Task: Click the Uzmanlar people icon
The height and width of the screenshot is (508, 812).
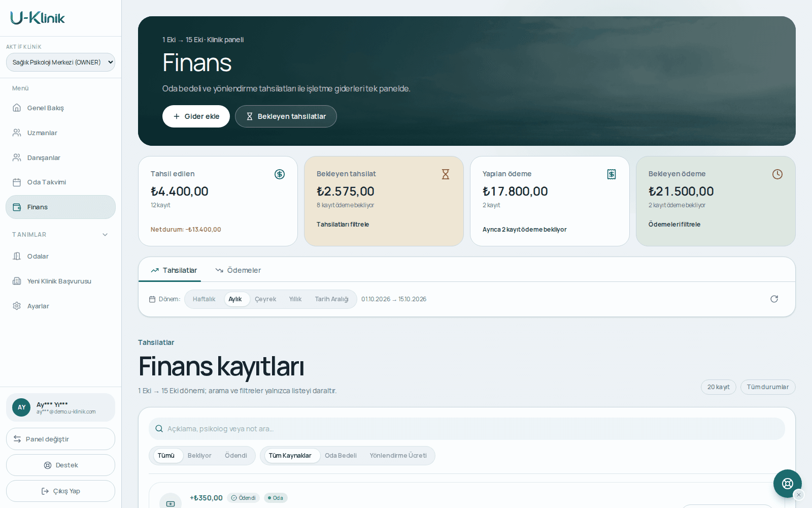Action: pyautogui.click(x=17, y=133)
